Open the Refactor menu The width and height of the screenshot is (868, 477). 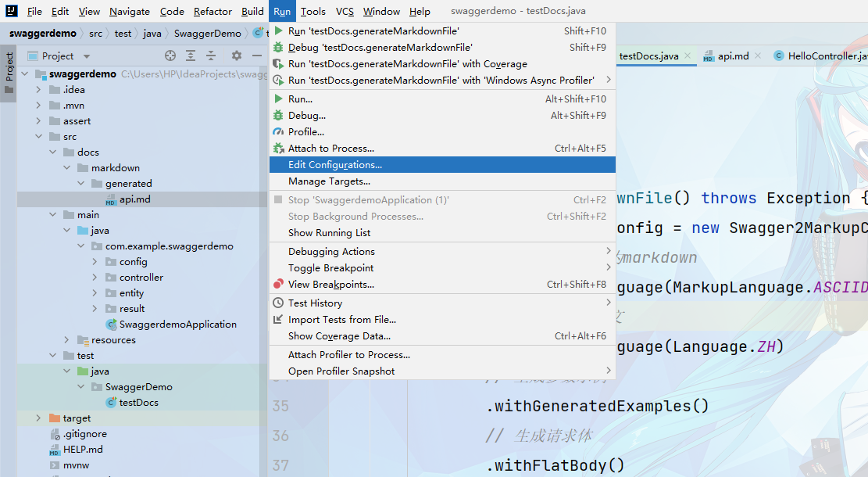coord(213,11)
